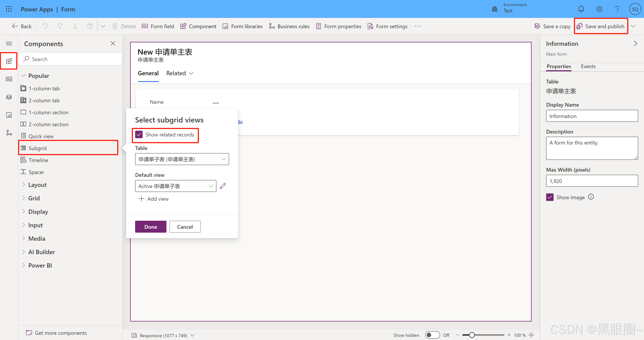The width and height of the screenshot is (644, 340).
Task: Switch to the Events tab
Action: (588, 66)
